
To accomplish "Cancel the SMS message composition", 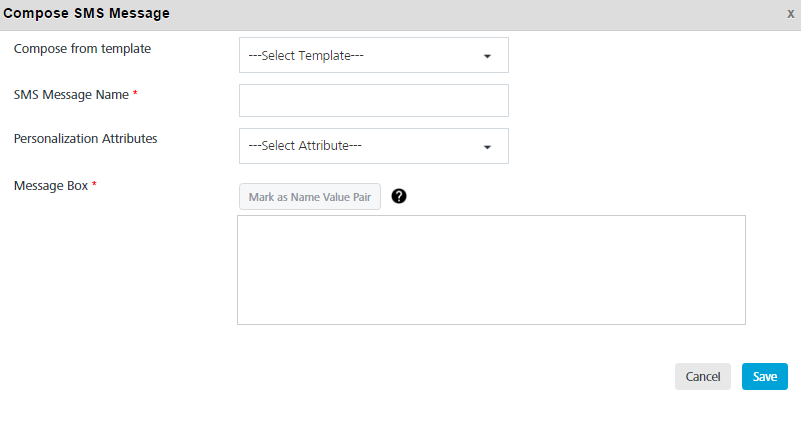I will click(702, 377).
